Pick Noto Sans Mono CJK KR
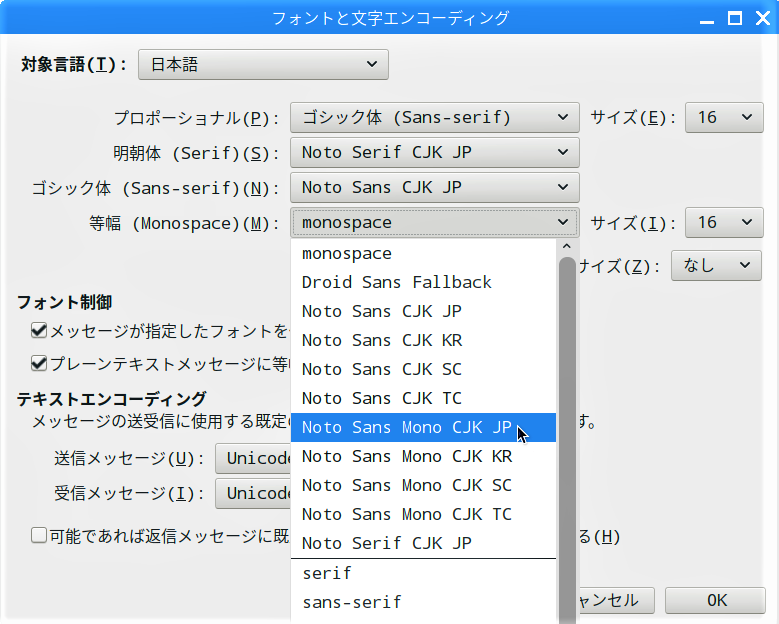 [x=423, y=456]
